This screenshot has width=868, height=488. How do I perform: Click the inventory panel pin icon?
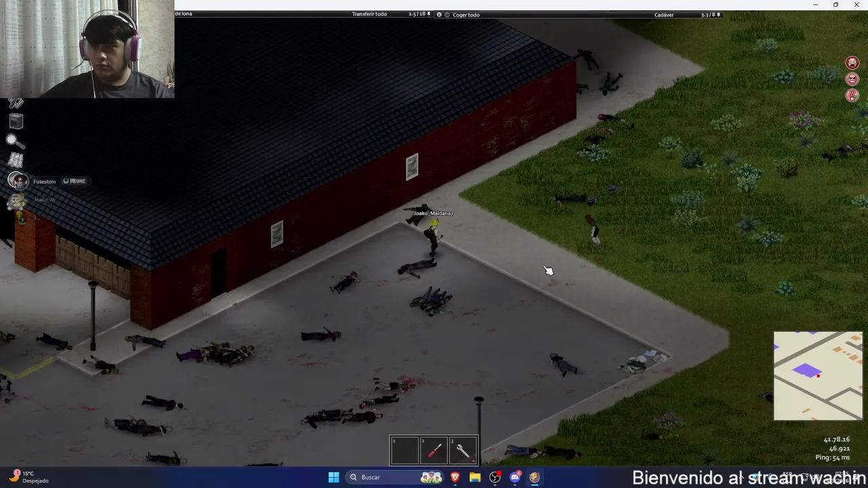pos(429,14)
